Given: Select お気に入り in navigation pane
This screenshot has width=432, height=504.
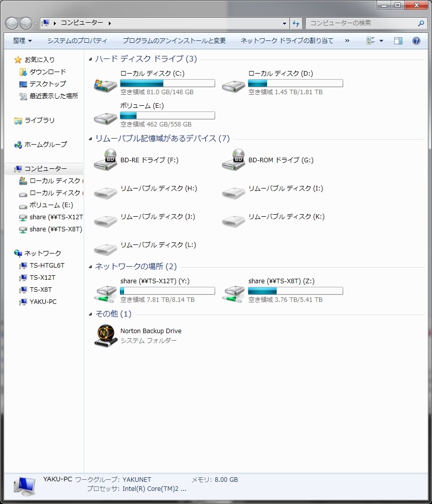Looking at the screenshot, I should click(39, 59).
